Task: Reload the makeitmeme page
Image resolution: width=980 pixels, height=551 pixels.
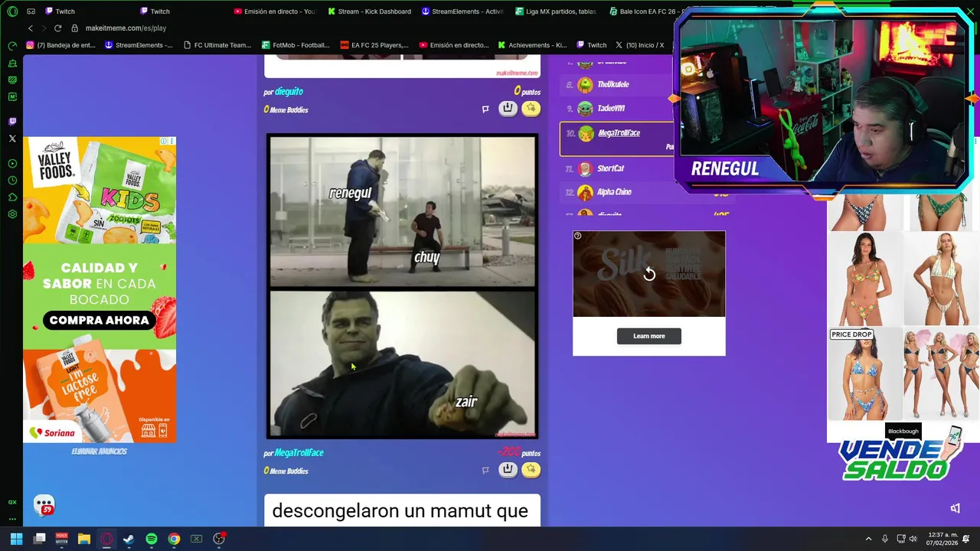Action: [x=57, y=28]
